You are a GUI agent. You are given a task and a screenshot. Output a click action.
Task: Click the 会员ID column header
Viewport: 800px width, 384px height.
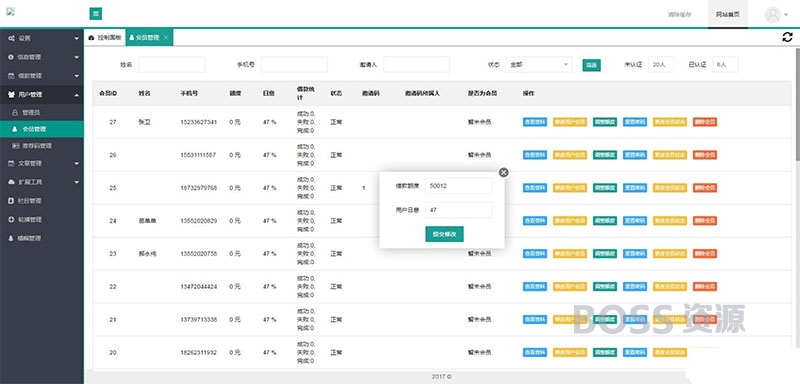pyautogui.click(x=108, y=94)
